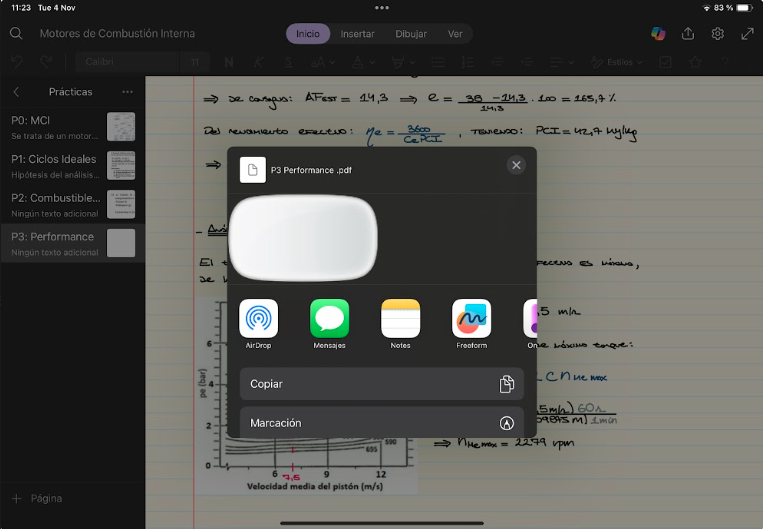The width and height of the screenshot is (763, 529).
Task: Open page P2: Combustible
Action: 73,204
